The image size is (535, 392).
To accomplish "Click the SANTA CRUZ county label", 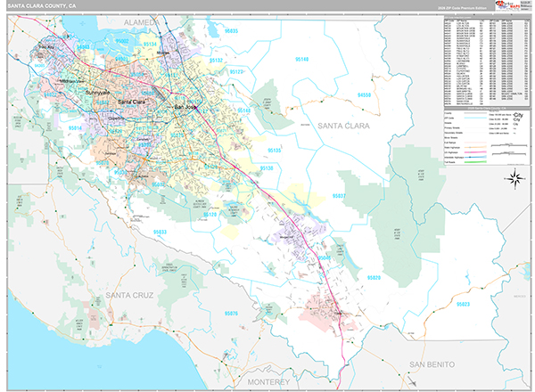I will (x=129, y=295).
